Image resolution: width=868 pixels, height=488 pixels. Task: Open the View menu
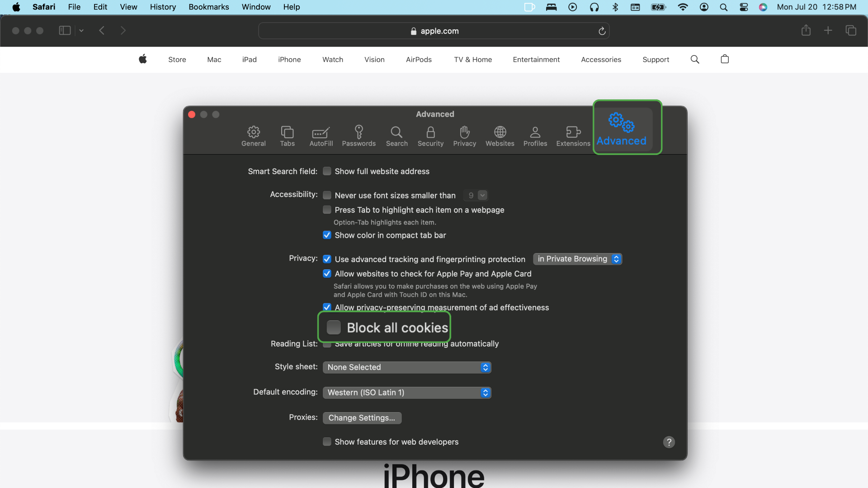click(x=128, y=7)
